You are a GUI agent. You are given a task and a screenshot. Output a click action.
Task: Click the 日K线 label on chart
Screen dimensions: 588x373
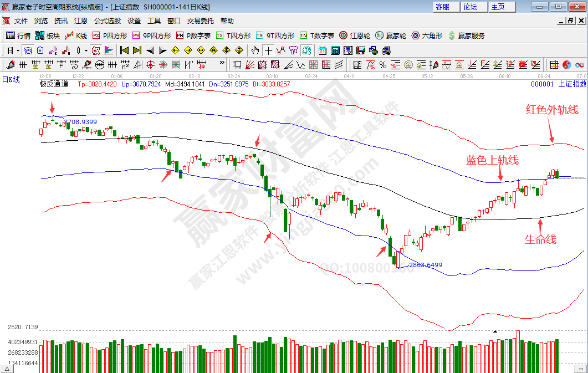(x=11, y=79)
